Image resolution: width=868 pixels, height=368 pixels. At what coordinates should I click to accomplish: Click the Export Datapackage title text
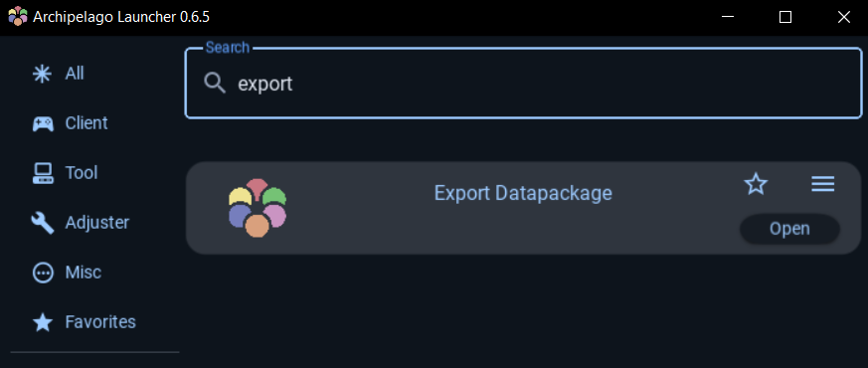coord(523,193)
